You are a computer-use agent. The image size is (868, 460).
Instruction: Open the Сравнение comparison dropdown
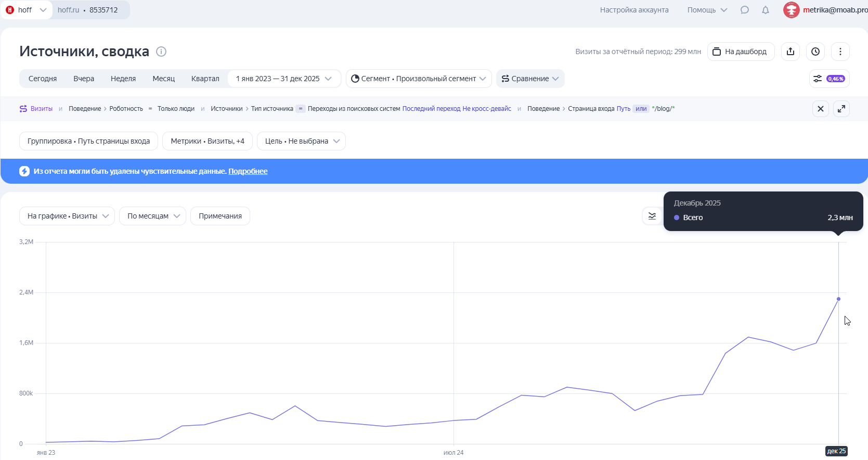click(x=530, y=79)
